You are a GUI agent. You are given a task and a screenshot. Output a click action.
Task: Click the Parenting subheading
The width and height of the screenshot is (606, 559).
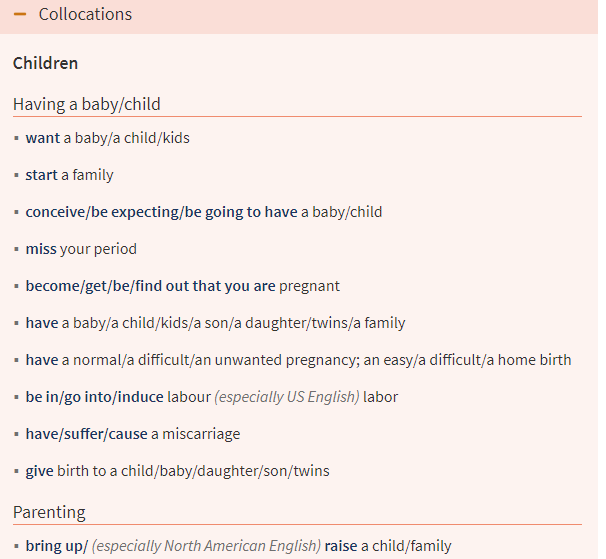click(49, 512)
